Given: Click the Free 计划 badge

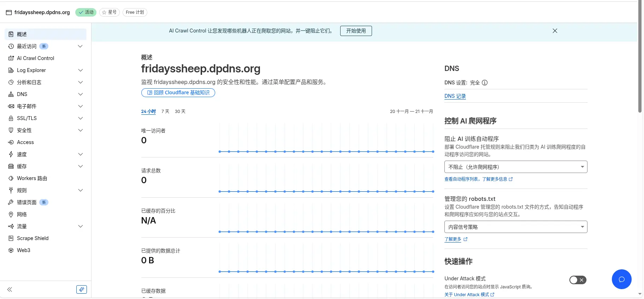Looking at the screenshot, I should coord(135,12).
